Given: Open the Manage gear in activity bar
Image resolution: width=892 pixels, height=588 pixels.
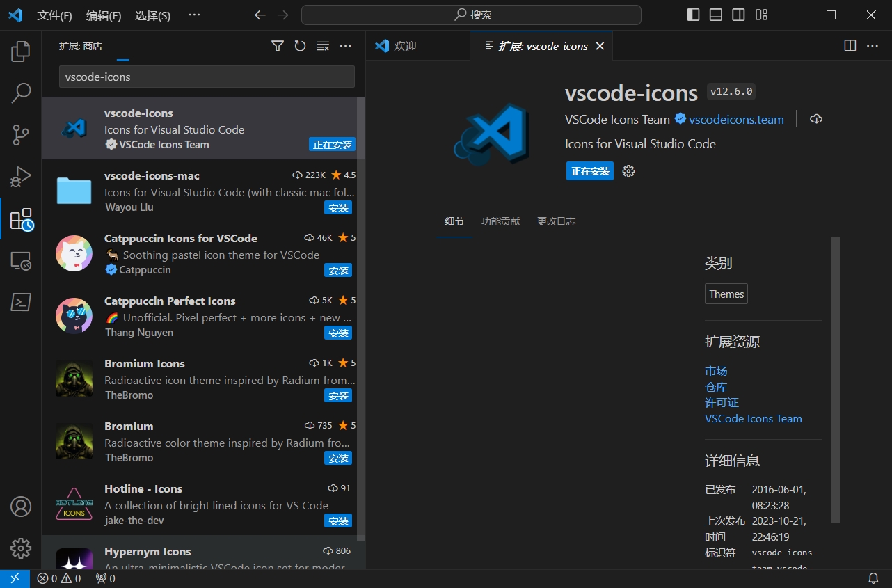Looking at the screenshot, I should [21, 548].
